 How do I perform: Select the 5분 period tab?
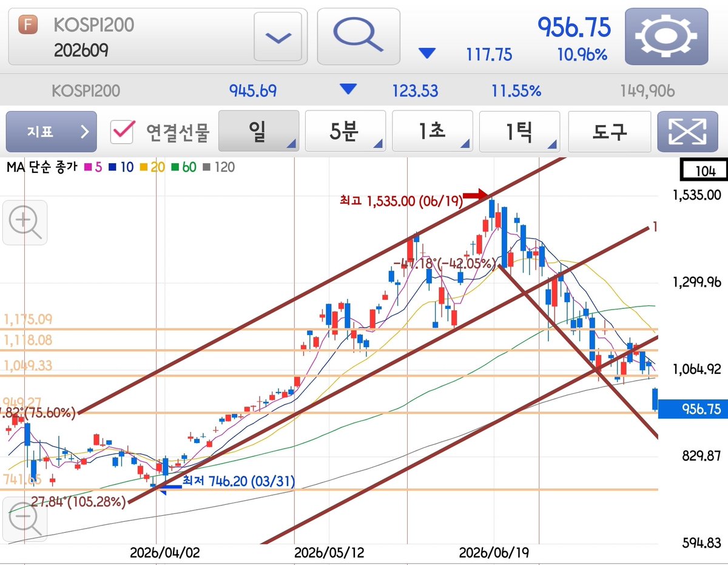click(345, 131)
